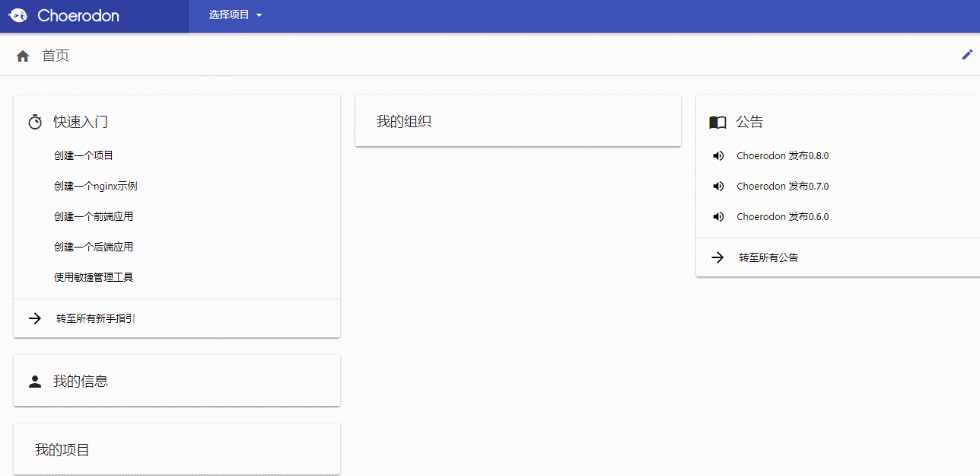Click the home icon beside 首页
Image resolution: width=980 pixels, height=476 pixels.
point(23,56)
